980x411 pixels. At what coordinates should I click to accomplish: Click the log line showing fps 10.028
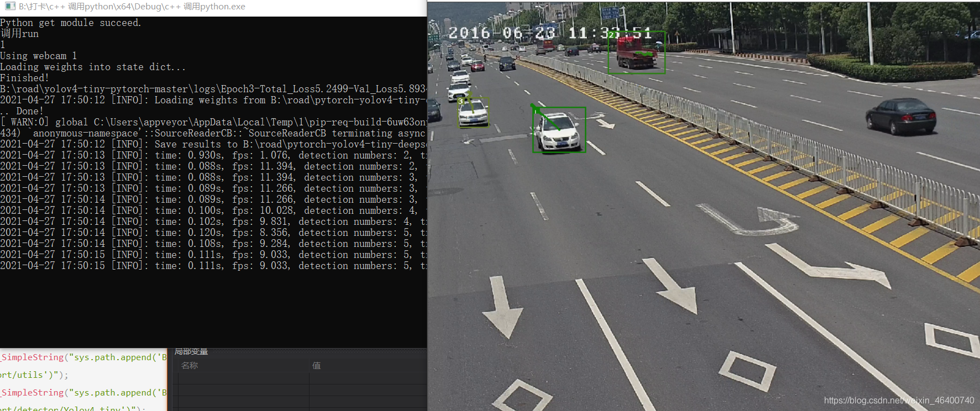coord(213,210)
